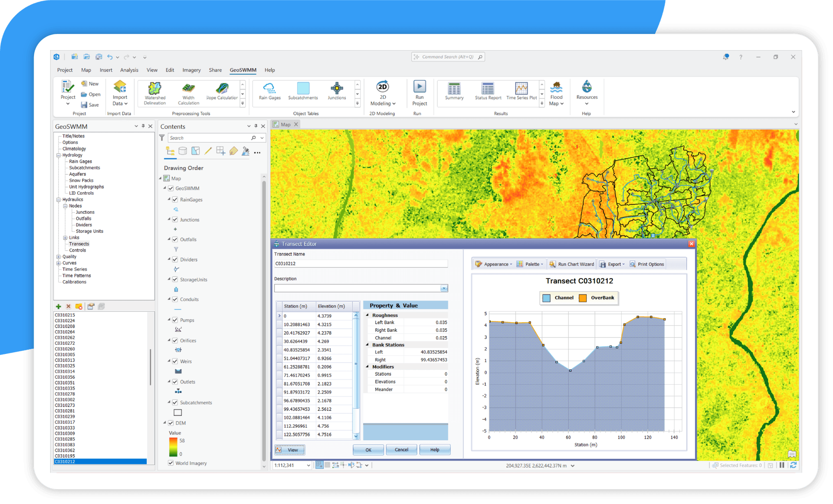Open the Description dropdown in Transect Editor
833x504 pixels.
coord(443,288)
